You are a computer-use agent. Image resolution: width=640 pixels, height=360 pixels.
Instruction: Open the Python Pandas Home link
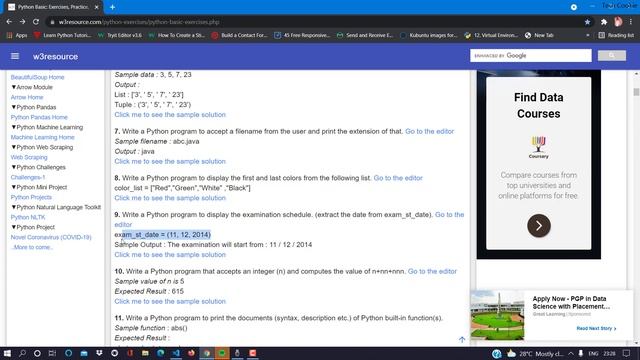click(x=39, y=117)
